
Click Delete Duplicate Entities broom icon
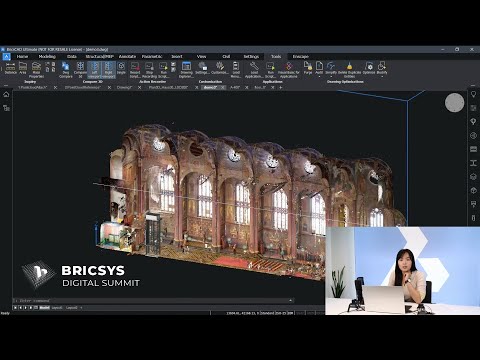point(349,70)
